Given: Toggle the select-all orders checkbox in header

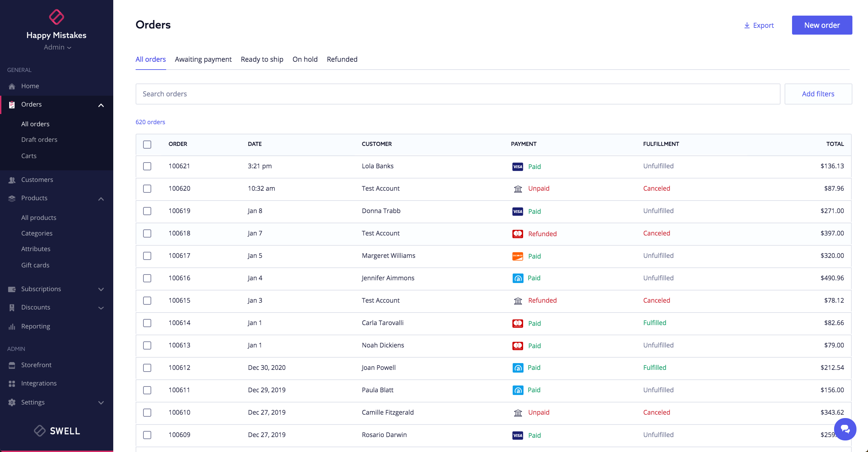Looking at the screenshot, I should pyautogui.click(x=147, y=144).
